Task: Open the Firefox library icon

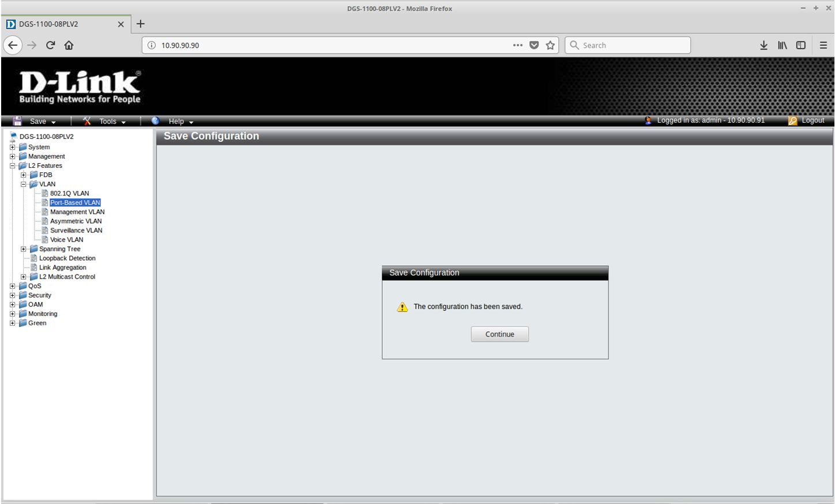Action: (x=782, y=45)
